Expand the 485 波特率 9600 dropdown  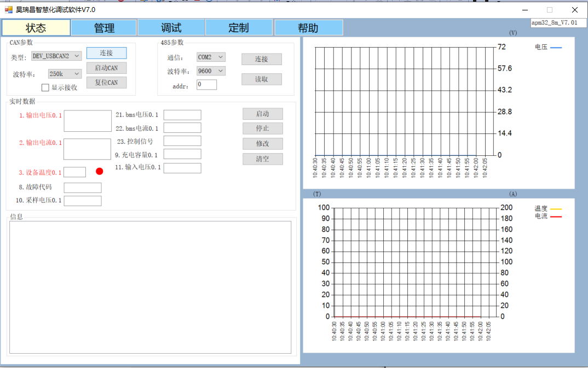[x=211, y=71]
